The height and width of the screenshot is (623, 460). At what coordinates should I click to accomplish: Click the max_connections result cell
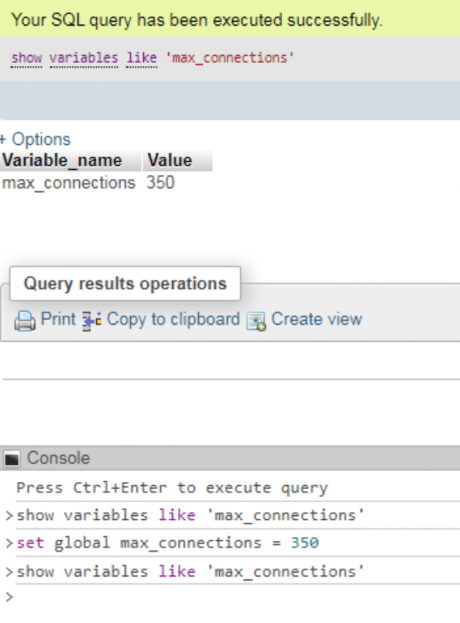69,183
